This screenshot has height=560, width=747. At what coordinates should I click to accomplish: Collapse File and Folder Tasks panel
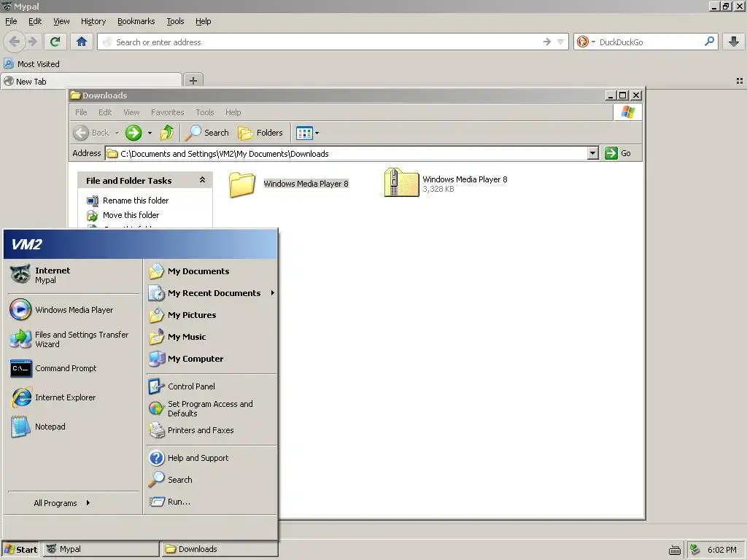(x=202, y=180)
